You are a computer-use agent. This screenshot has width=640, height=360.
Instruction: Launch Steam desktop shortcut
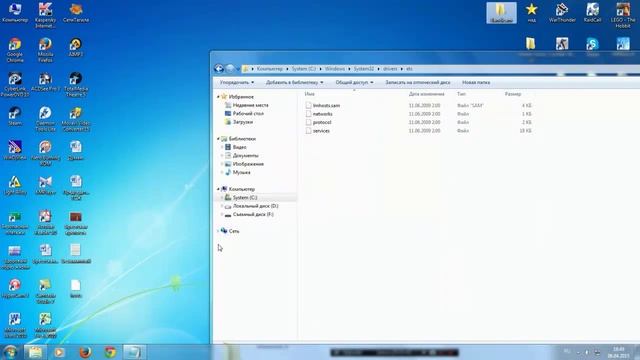(x=15, y=116)
